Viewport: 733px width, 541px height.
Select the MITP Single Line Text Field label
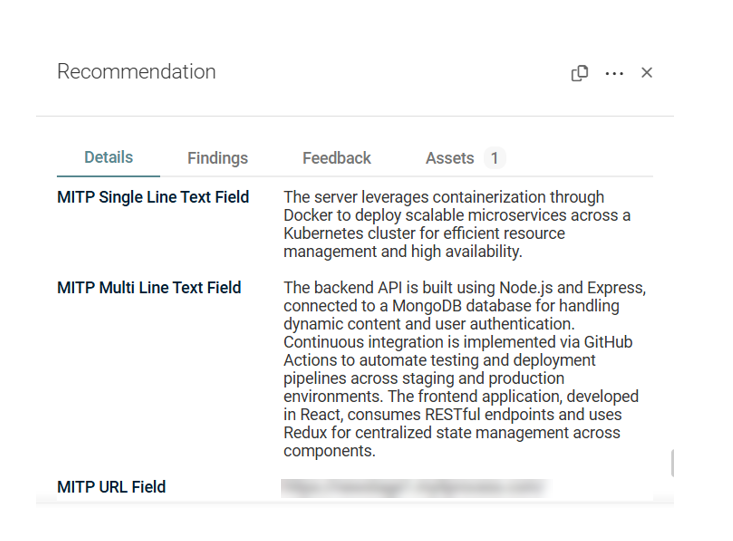click(153, 197)
